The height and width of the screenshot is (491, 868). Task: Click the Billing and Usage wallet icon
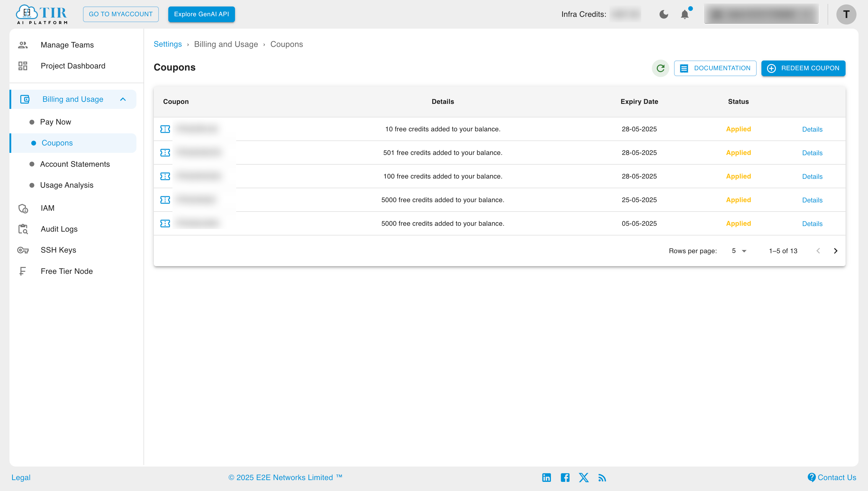pos(25,99)
